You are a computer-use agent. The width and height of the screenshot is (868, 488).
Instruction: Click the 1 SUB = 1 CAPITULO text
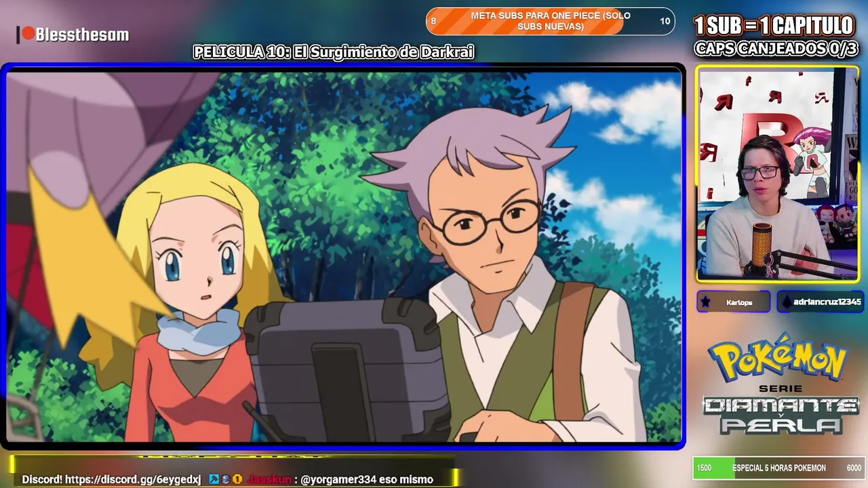pos(774,26)
